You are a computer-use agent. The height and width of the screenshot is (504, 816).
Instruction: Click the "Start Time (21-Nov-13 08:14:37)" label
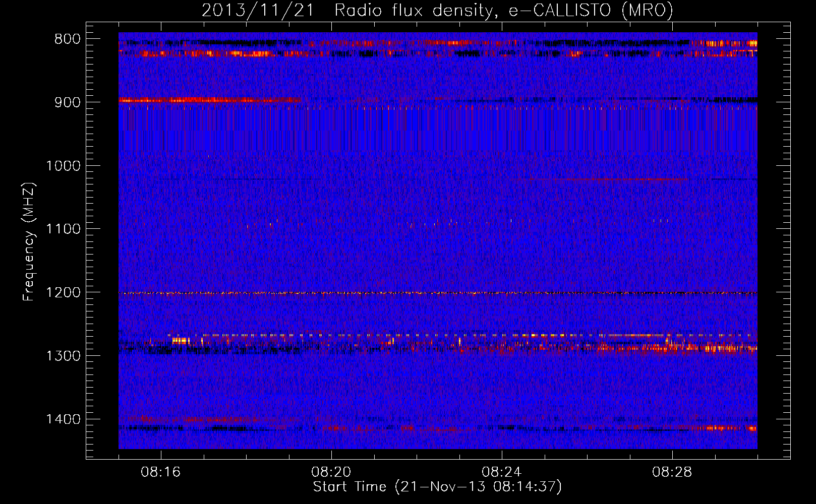tap(437, 487)
